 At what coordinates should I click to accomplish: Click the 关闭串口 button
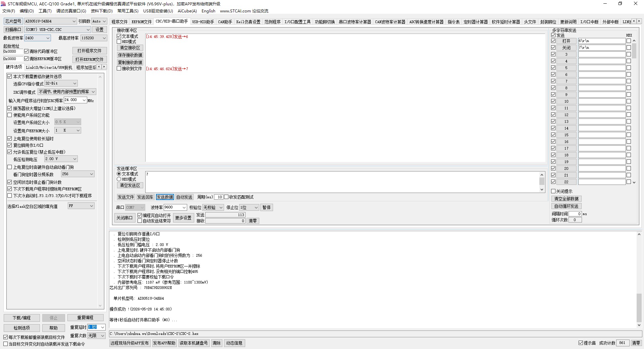pyautogui.click(x=124, y=218)
